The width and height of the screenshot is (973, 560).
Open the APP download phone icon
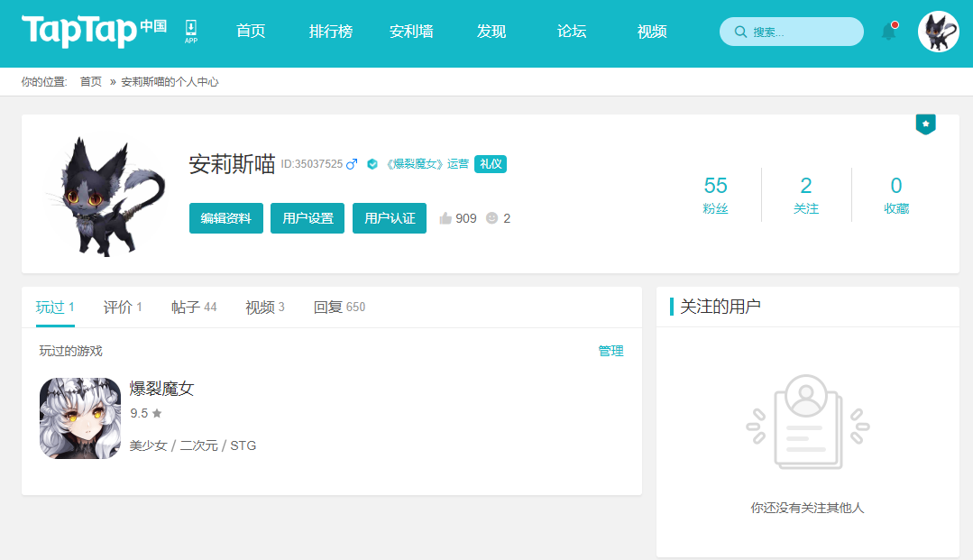191,31
